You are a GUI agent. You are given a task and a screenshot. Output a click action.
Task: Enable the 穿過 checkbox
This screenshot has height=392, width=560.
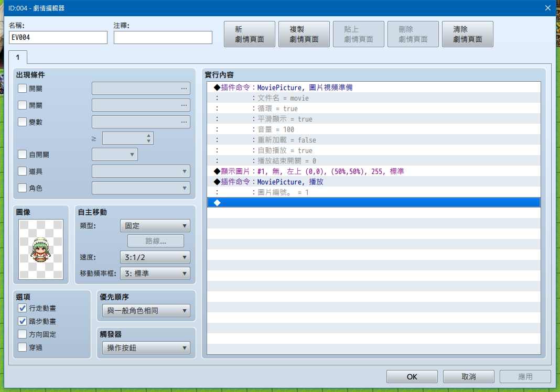click(23, 347)
